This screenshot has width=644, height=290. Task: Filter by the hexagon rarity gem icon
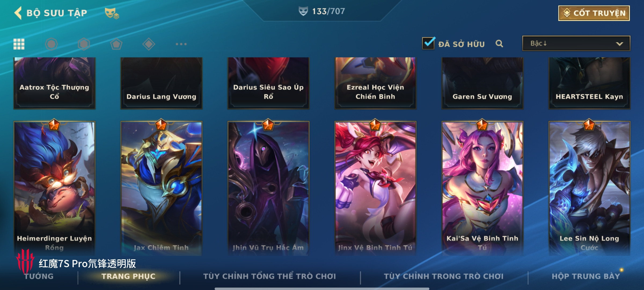pyautogui.click(x=84, y=44)
